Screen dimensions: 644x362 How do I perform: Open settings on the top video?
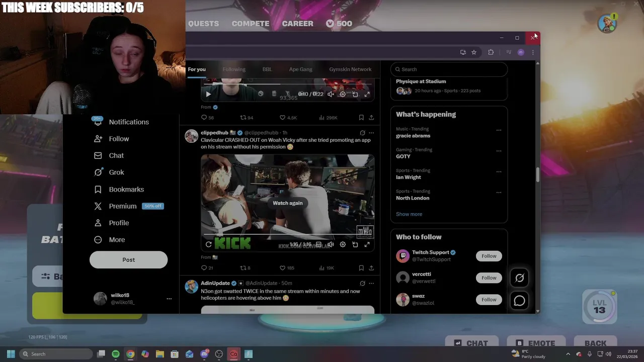(343, 94)
